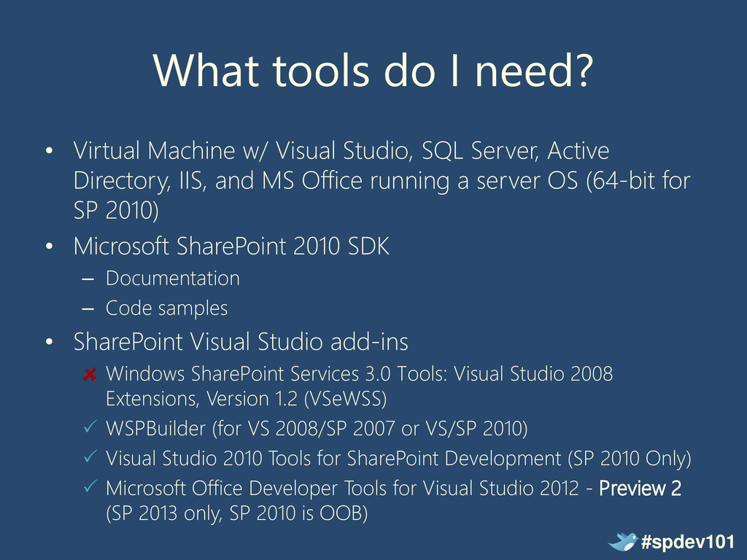Click '(SP 2013 only, SP 2010 is OOB)'
747x560 pixels.
[x=237, y=514]
